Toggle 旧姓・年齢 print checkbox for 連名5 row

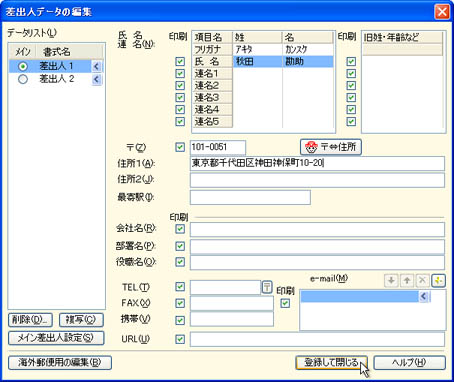[x=351, y=121]
